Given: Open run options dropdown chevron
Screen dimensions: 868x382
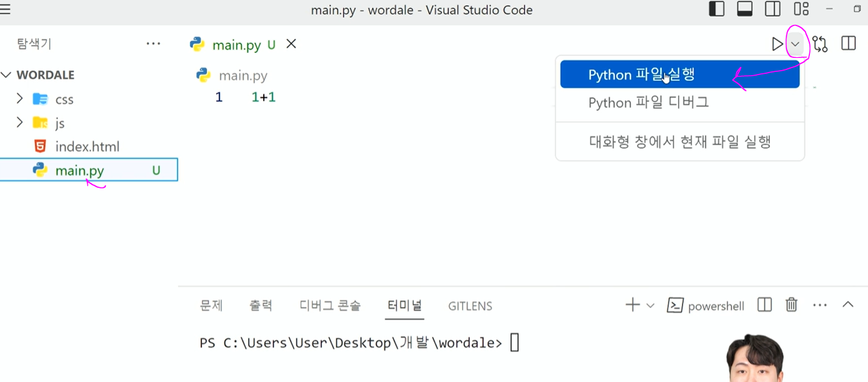Looking at the screenshot, I should tap(795, 44).
